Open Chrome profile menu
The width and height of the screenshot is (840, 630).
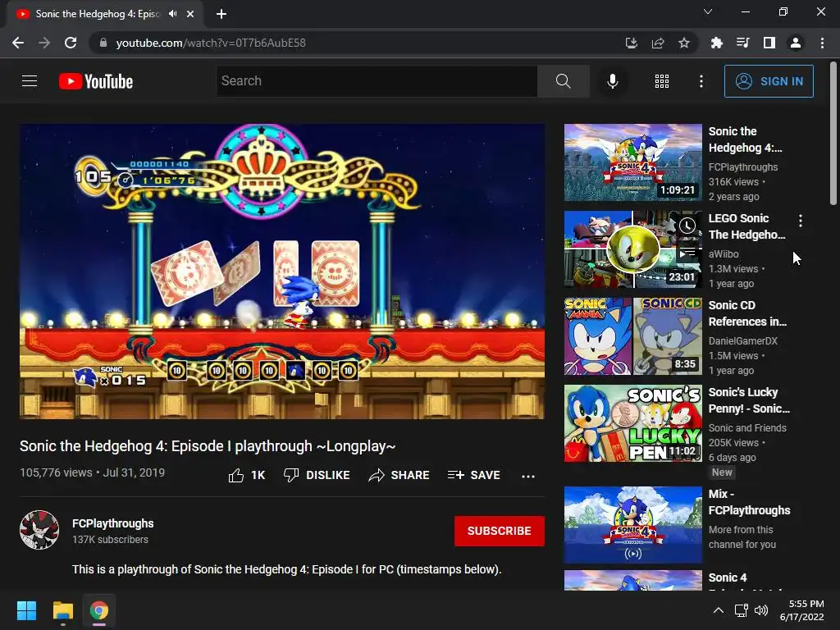click(x=796, y=43)
